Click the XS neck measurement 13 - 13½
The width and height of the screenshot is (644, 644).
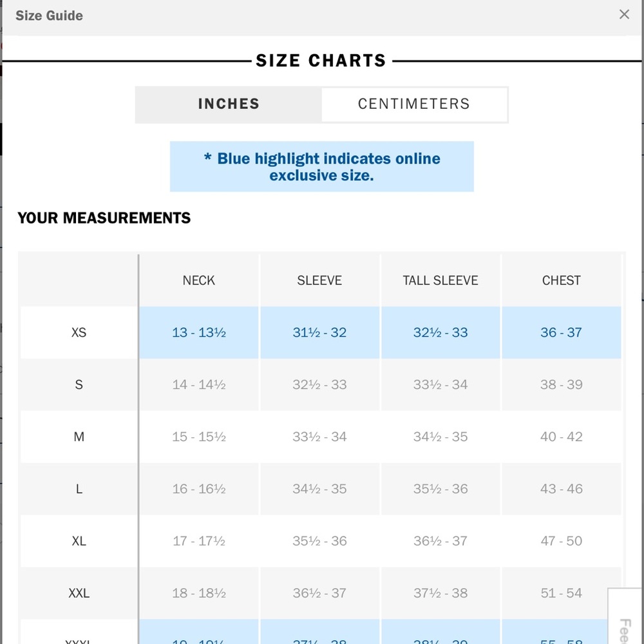click(x=198, y=333)
